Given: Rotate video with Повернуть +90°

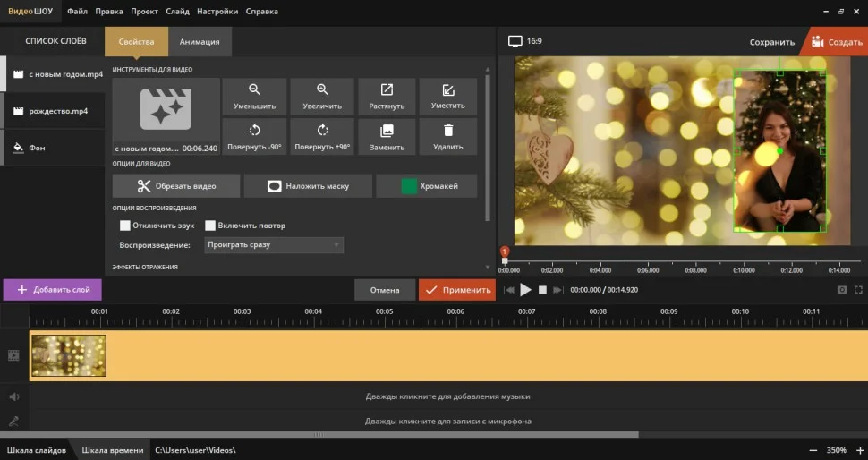Looking at the screenshot, I should [x=322, y=136].
